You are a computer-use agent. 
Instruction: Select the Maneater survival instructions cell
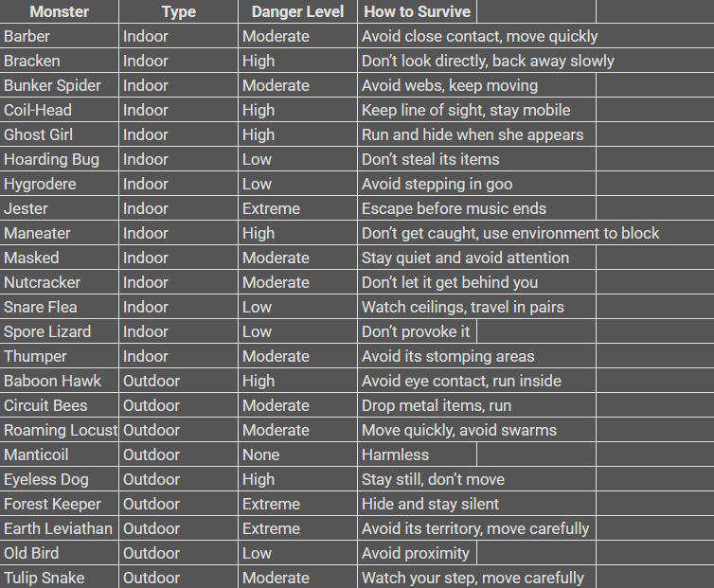510,233
